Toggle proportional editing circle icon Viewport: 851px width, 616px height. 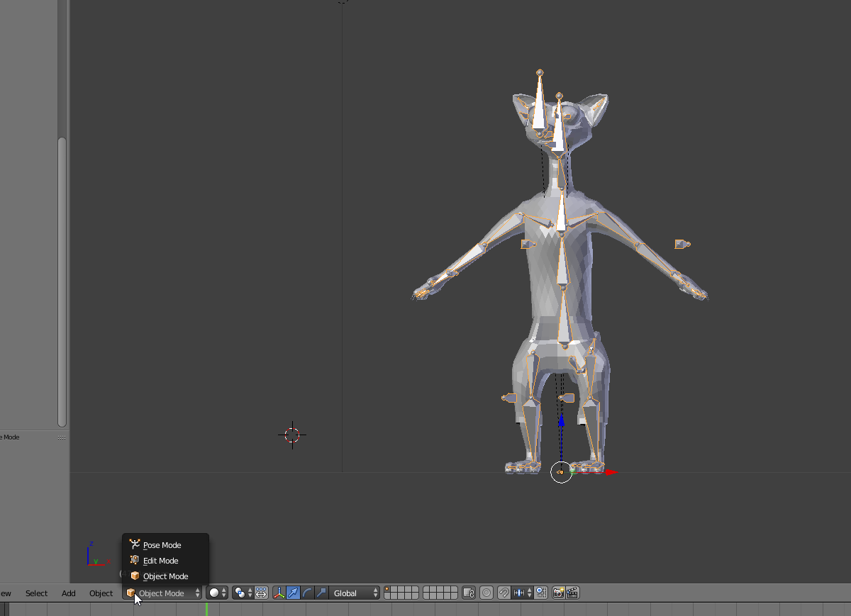tap(486, 593)
